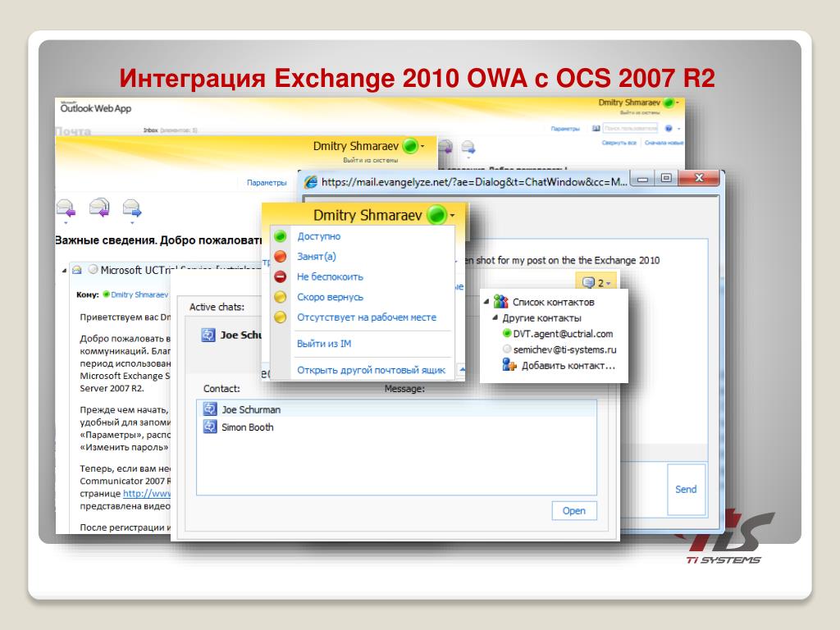The height and width of the screenshot is (630, 840).
Task: Open the http://www link in email body
Action: tap(147, 493)
